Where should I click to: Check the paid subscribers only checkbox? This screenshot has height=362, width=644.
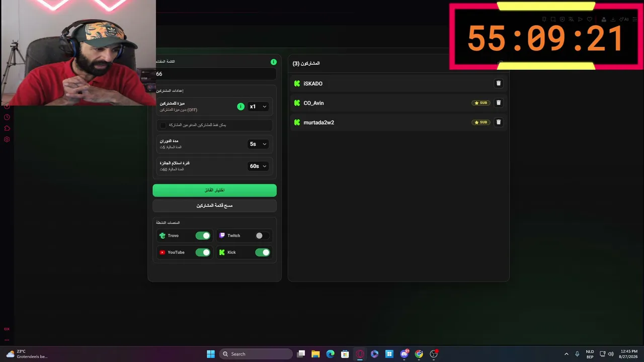point(163,125)
